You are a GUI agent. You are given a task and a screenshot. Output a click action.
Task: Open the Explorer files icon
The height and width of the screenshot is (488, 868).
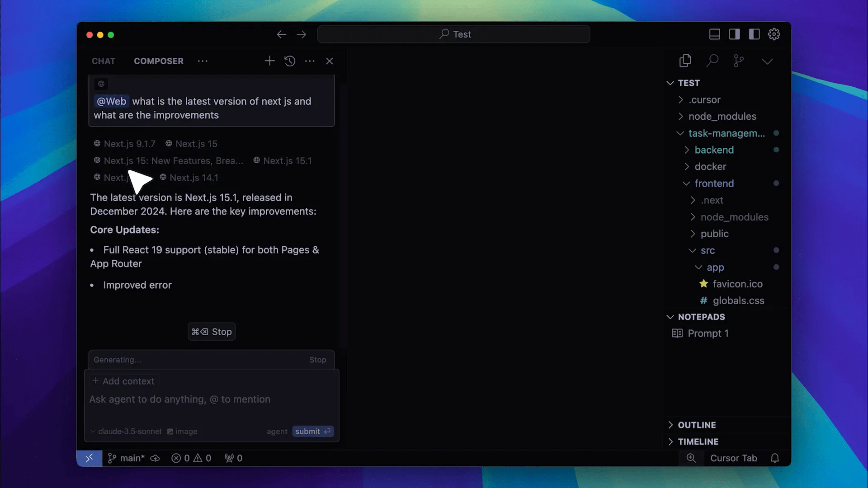click(685, 61)
